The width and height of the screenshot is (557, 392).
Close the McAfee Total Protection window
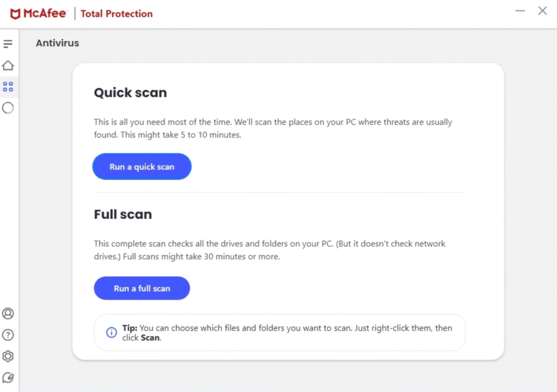[x=543, y=11]
